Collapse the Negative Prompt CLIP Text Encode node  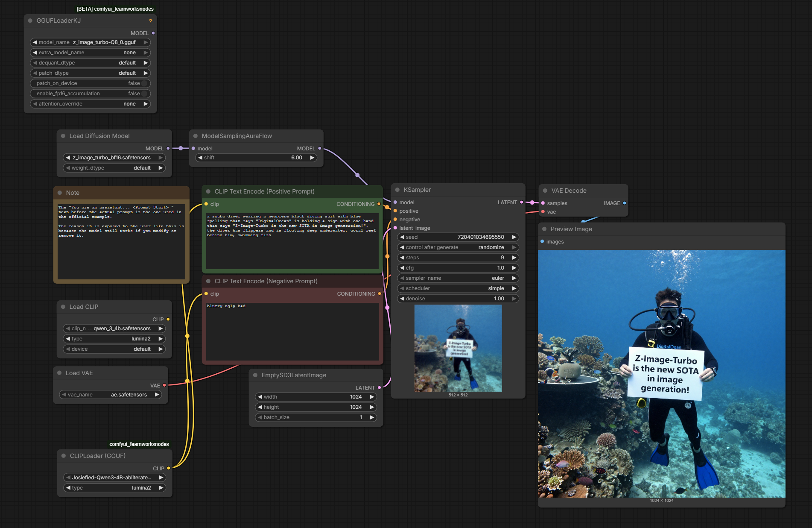tap(208, 281)
